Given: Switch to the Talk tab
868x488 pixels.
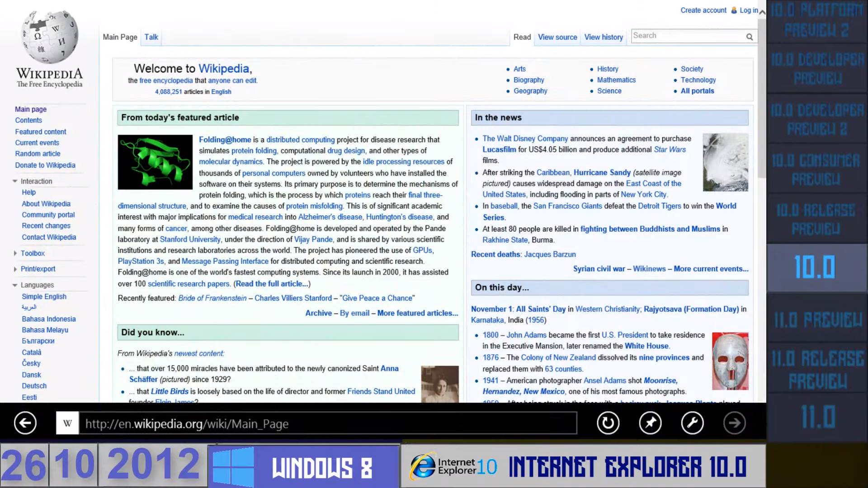Looking at the screenshot, I should (151, 37).
